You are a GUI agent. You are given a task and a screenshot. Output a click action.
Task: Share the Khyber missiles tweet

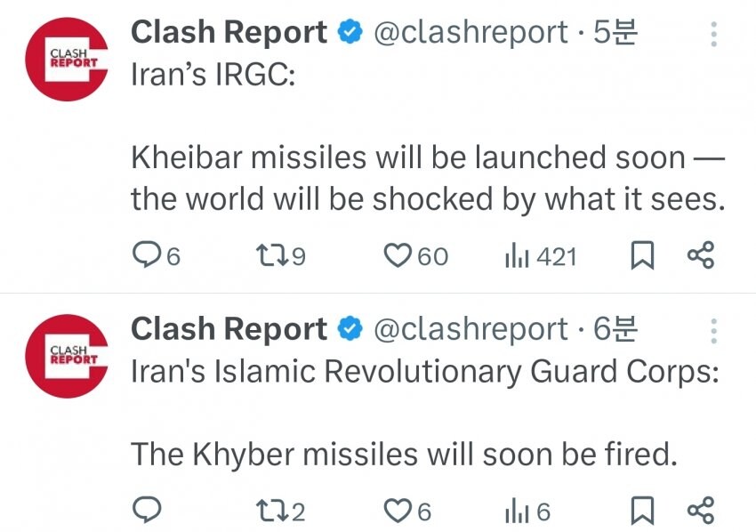[701, 511]
